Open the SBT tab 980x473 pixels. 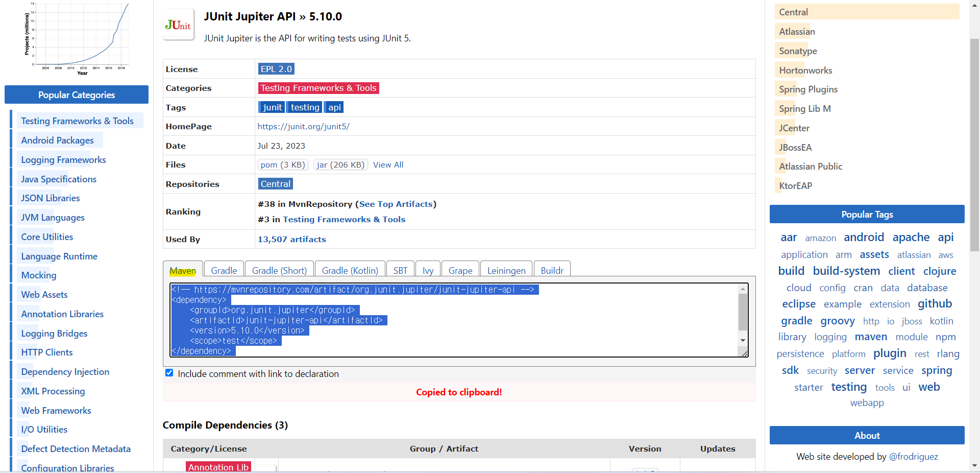tap(401, 270)
